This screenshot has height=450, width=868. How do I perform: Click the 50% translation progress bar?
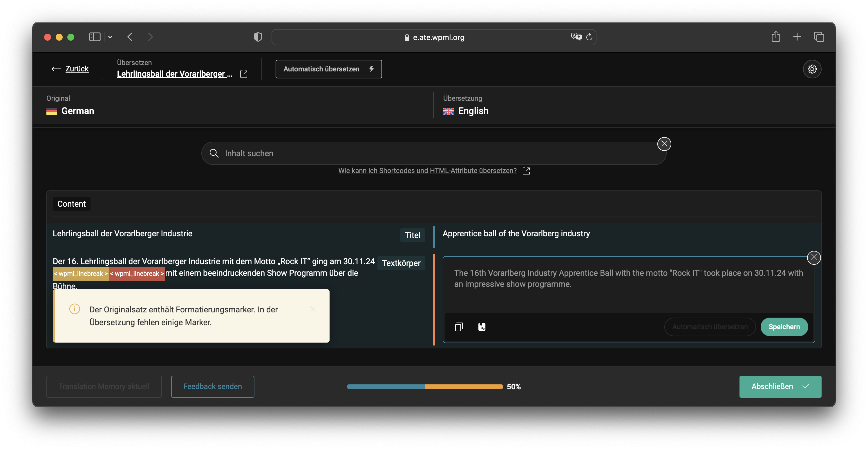(425, 387)
